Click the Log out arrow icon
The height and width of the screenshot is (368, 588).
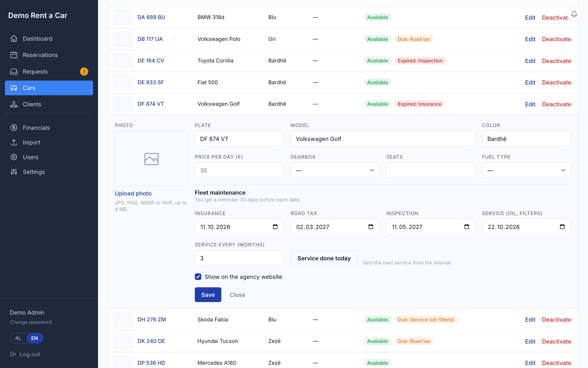(13, 354)
